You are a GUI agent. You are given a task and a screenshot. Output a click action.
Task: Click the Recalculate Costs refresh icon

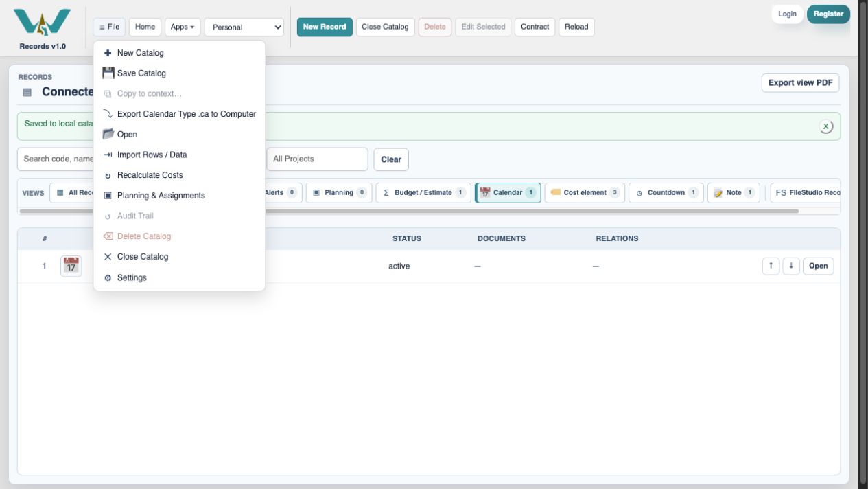(x=108, y=176)
